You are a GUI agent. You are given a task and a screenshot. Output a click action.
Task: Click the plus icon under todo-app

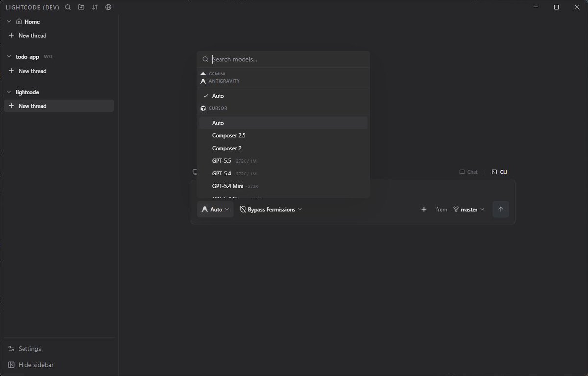coord(11,71)
